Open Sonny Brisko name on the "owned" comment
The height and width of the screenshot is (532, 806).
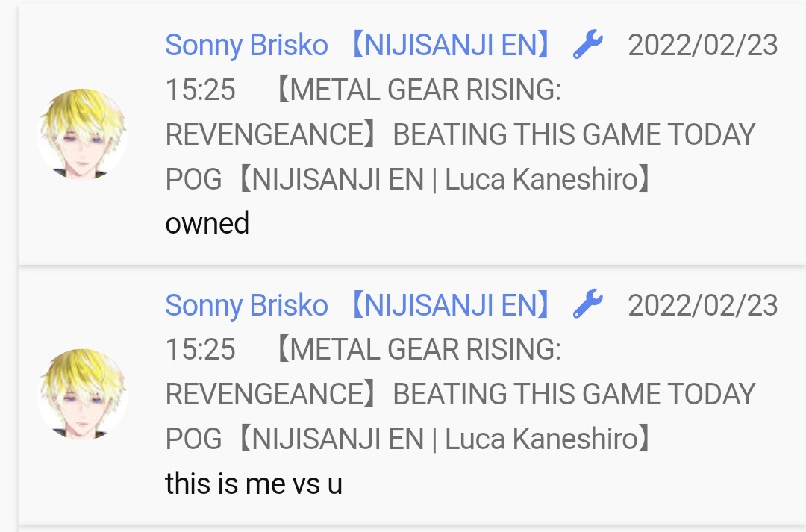pos(247,46)
